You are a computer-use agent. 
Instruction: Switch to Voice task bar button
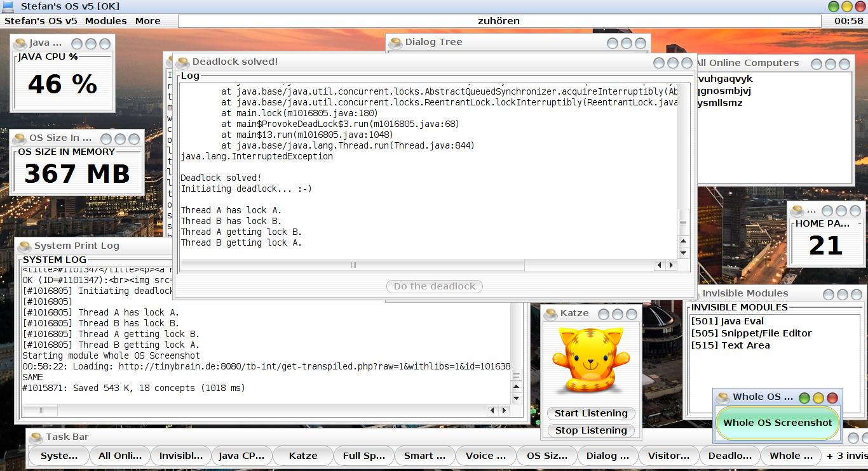(485, 456)
